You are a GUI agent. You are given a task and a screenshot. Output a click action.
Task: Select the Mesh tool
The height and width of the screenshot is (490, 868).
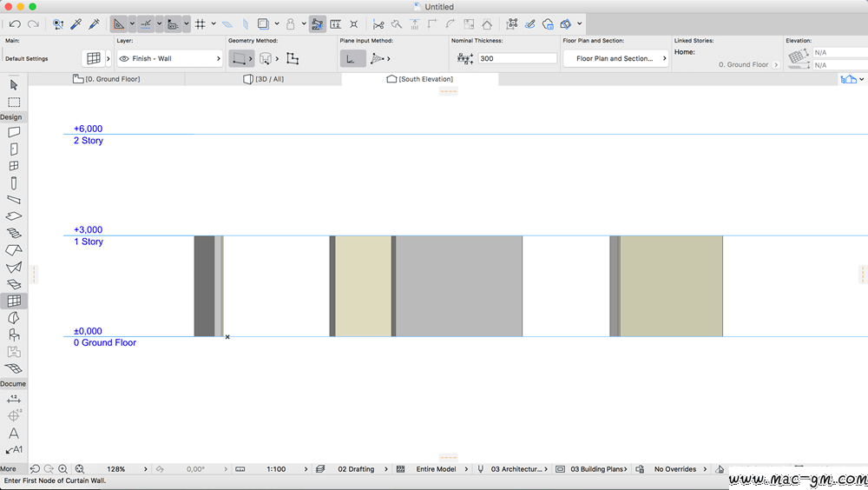click(14, 368)
